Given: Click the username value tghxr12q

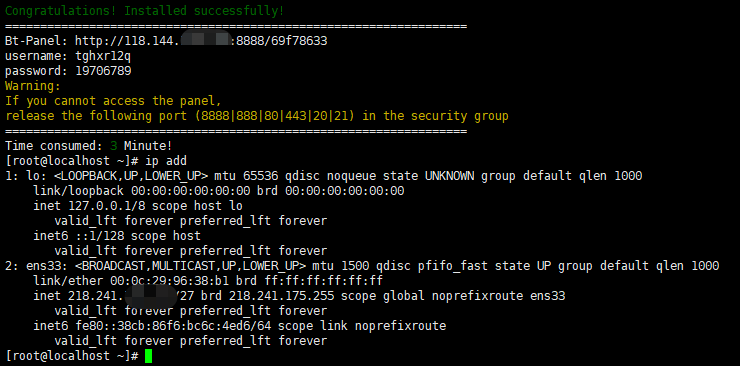Looking at the screenshot, I should 103,56.
